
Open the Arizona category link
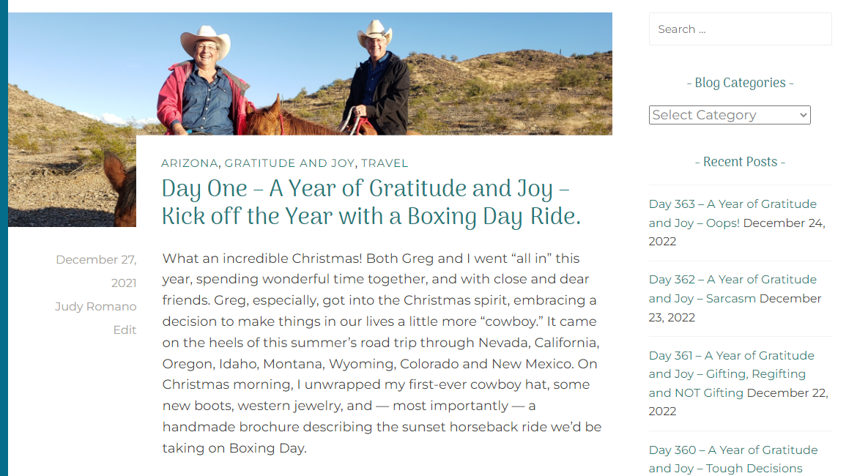[190, 163]
